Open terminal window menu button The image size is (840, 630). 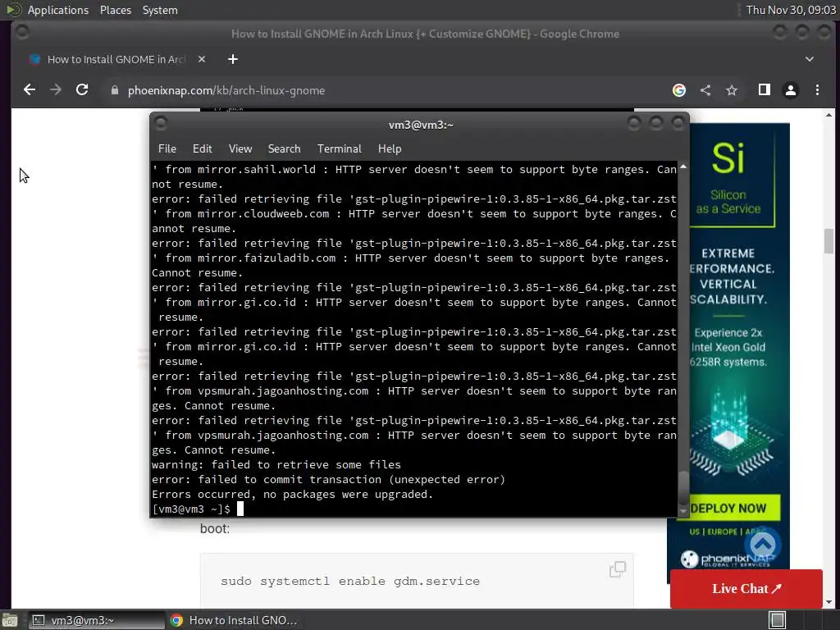click(x=160, y=124)
